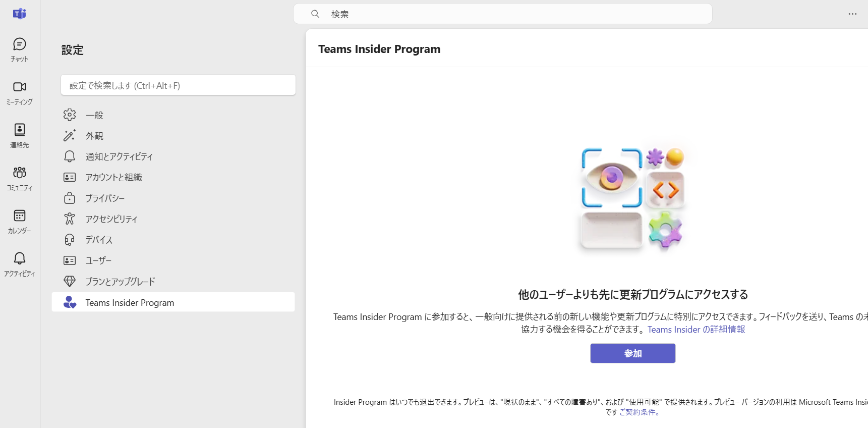
Task: Open the three-dots more options menu
Action: click(852, 14)
